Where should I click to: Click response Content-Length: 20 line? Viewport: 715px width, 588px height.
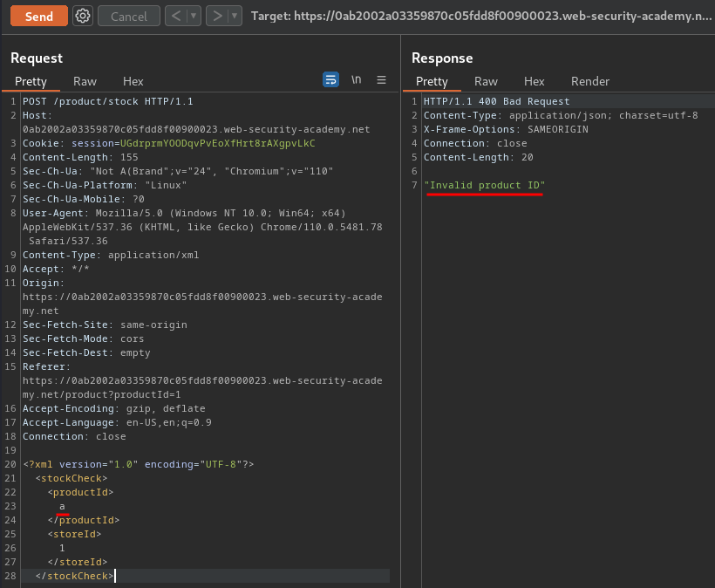[479, 157]
